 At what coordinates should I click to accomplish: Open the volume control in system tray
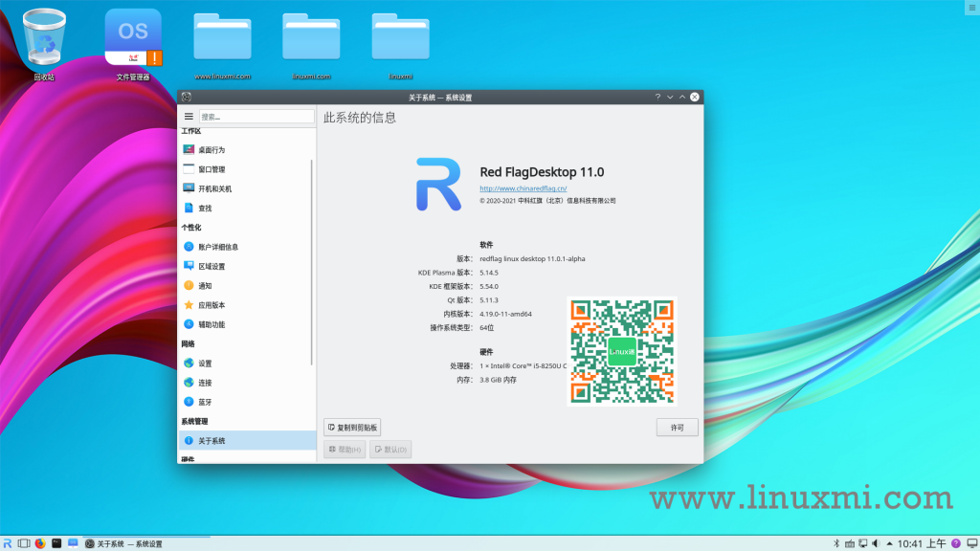point(876,543)
